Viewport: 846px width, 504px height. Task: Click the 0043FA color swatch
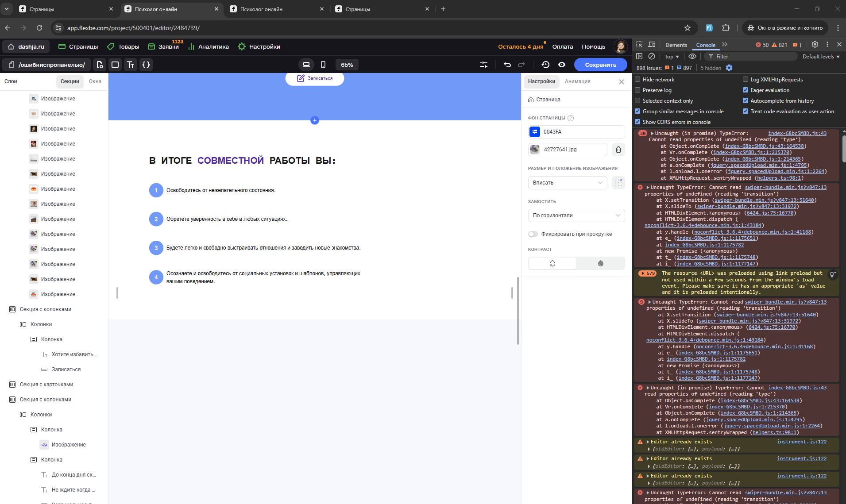tap(535, 132)
